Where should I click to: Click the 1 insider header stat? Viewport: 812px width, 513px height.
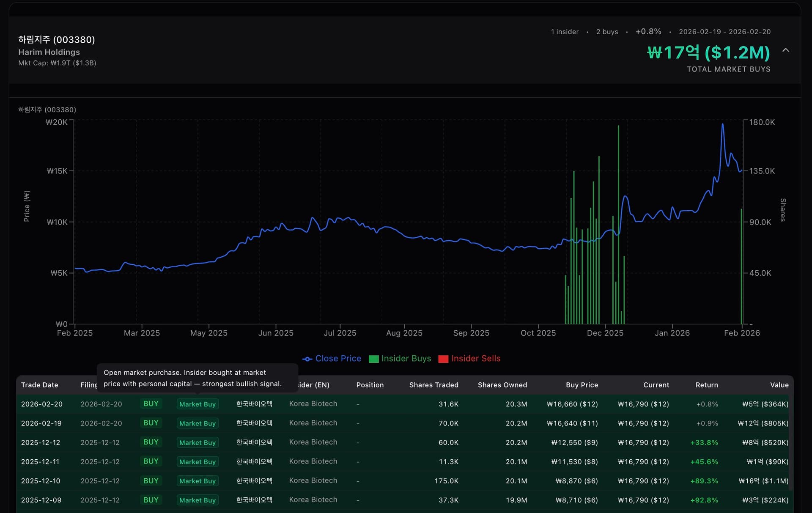564,32
